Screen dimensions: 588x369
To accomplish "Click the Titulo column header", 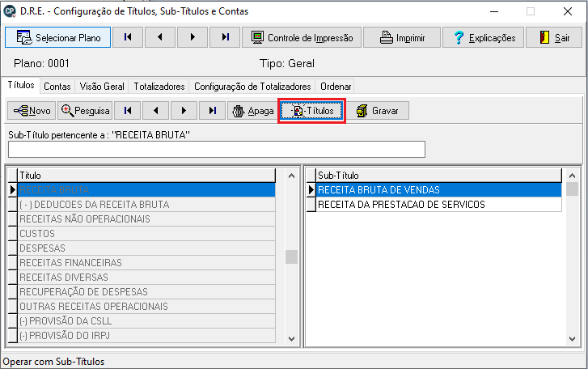I will pyautogui.click(x=146, y=176).
